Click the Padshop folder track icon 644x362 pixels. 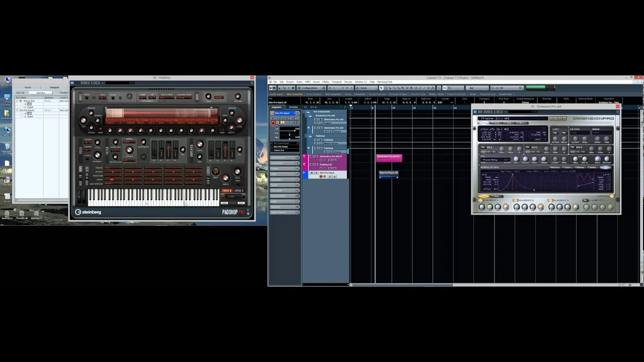(x=310, y=136)
